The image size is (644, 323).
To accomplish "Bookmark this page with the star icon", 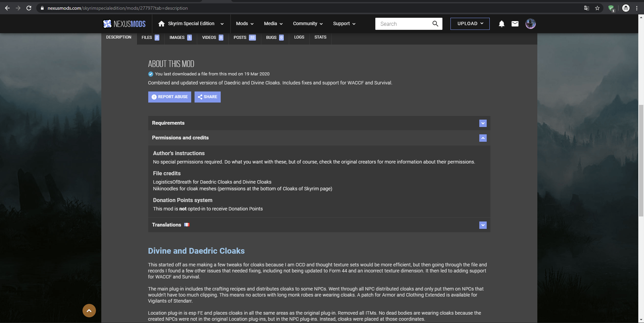I will (x=597, y=8).
